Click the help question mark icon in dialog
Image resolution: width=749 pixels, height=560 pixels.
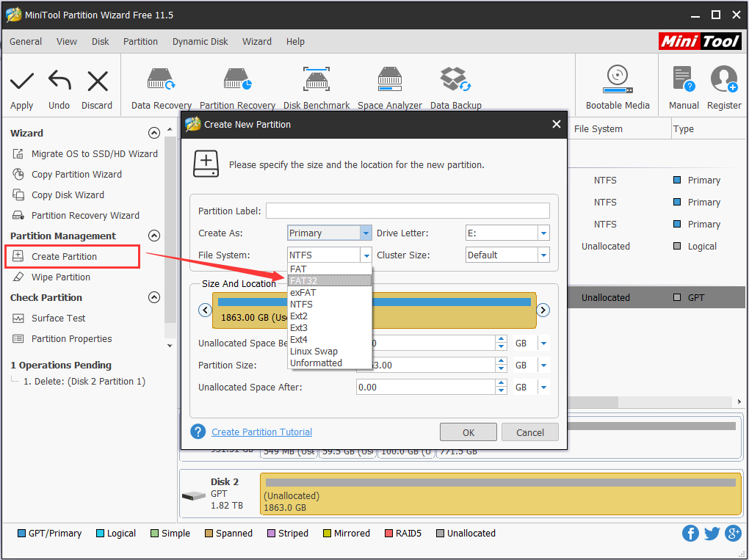(198, 432)
